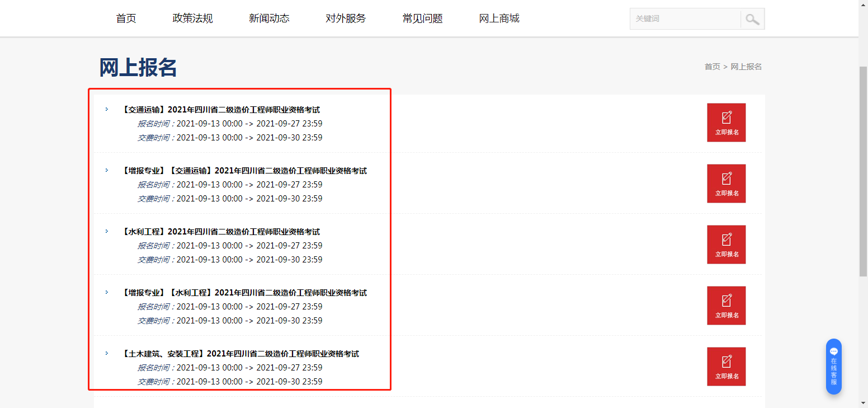
Task: Open the 政策法规 menu item
Action: coord(192,18)
